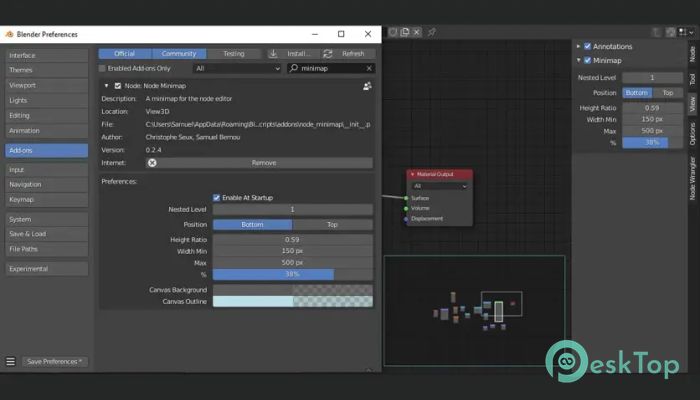Image resolution: width=700 pixels, height=400 pixels.
Task: Click the fake user shield icon in node editor header
Action: [x=393, y=32]
